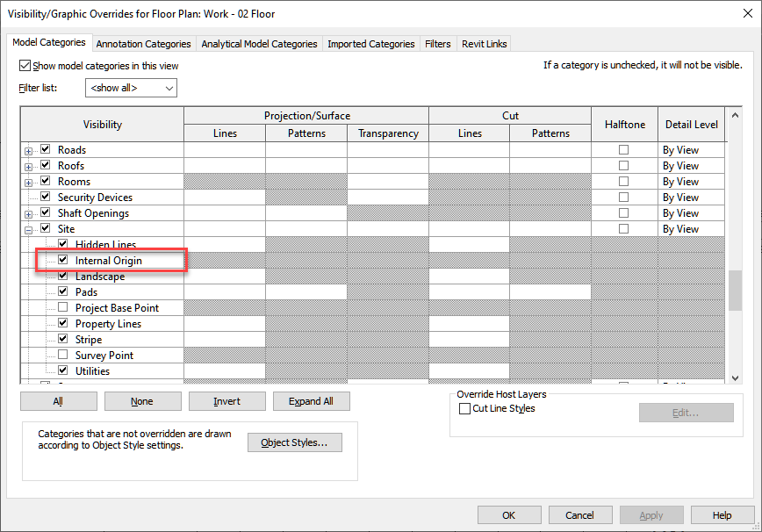Screen dimensions: 762x532
Task: Enable the Project Base Point checkbox
Action: click(62, 308)
